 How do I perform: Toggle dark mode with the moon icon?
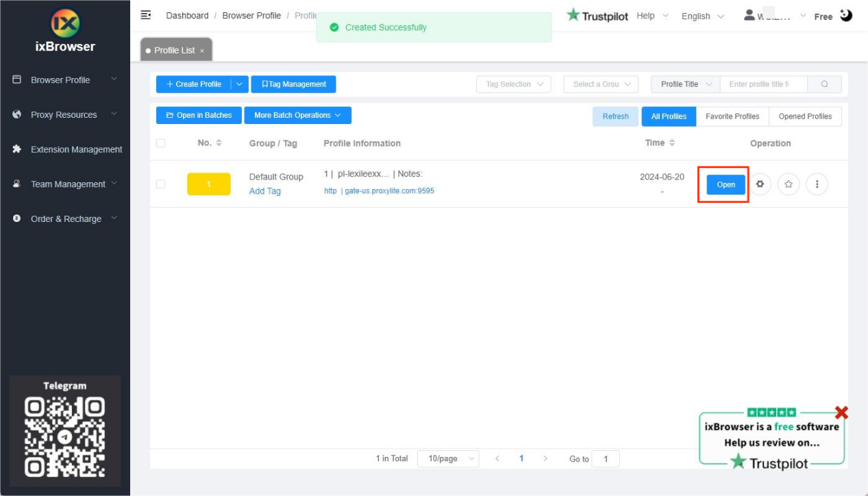(846, 15)
